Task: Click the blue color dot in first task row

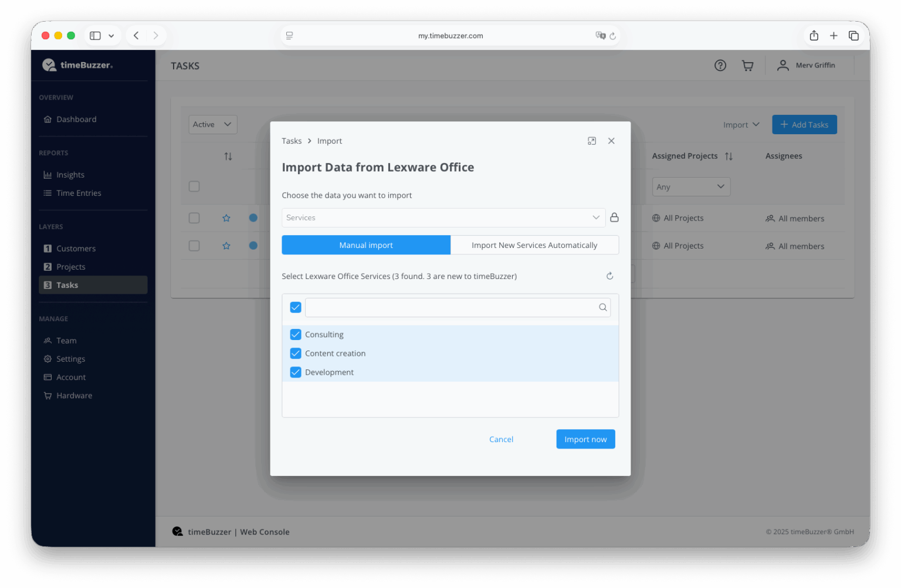Action: point(253,218)
